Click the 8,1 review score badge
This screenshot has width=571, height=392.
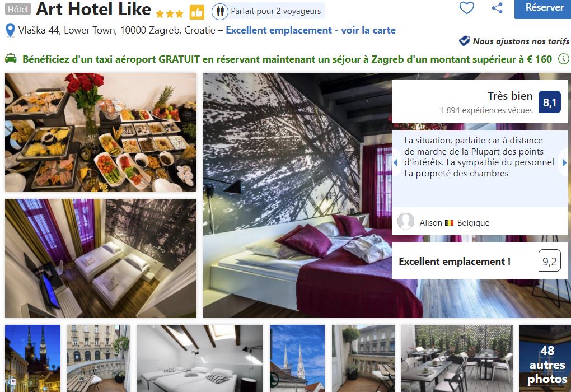tap(550, 102)
